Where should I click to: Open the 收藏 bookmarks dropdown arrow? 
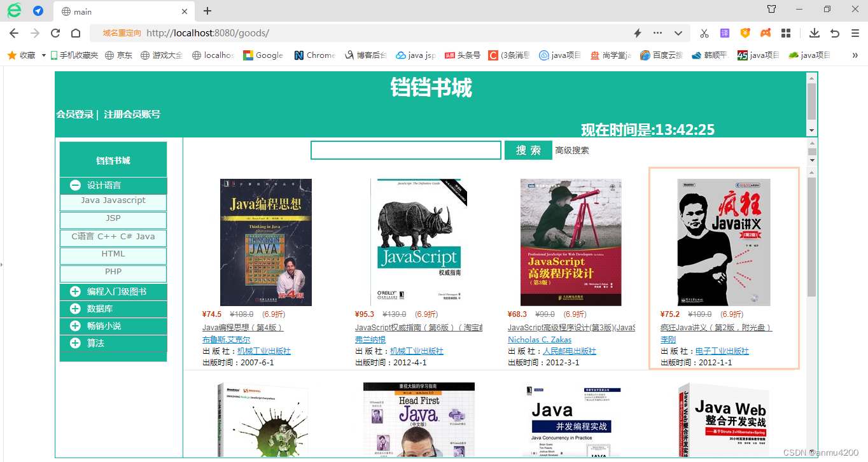(x=43, y=55)
